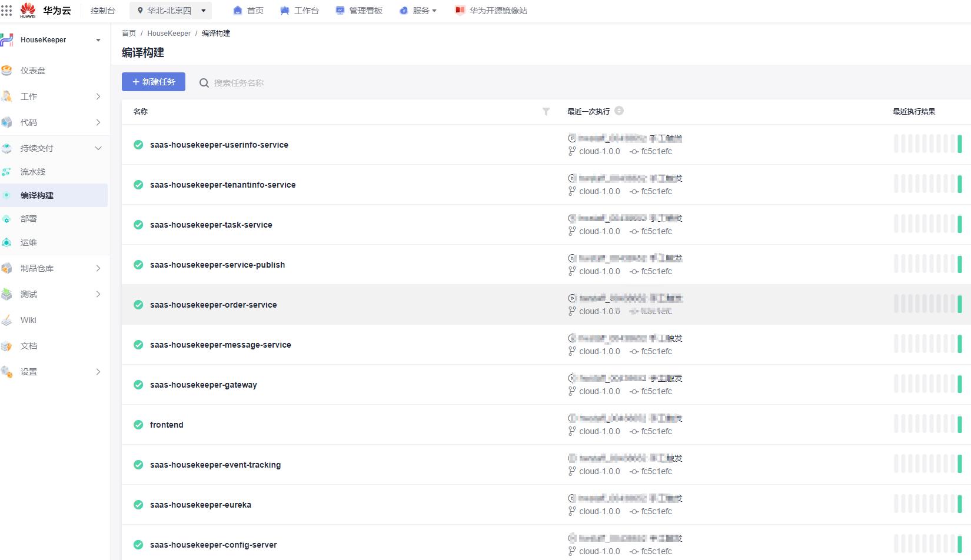971x560 pixels.
Task: Click commit fc5c1efc in event-tracking row
Action: point(656,471)
